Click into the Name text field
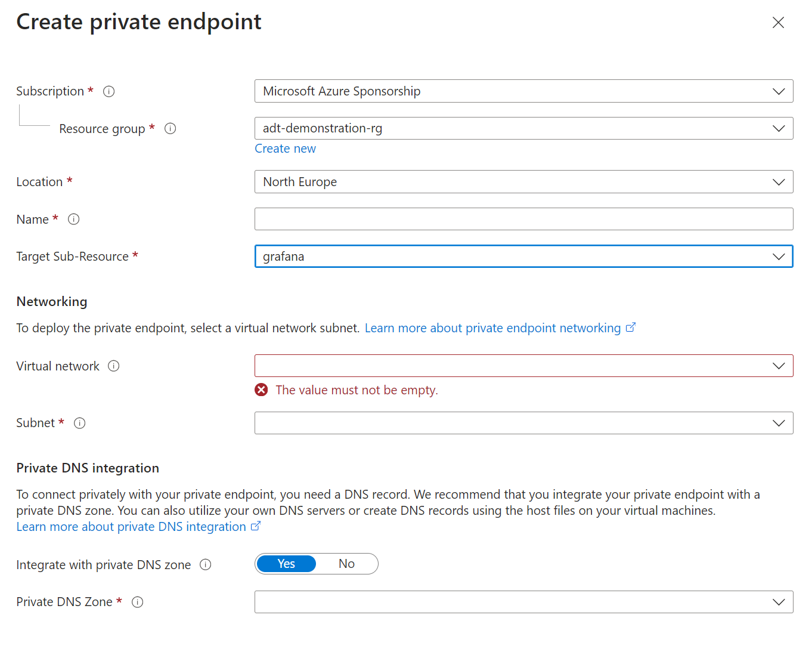 click(x=523, y=219)
